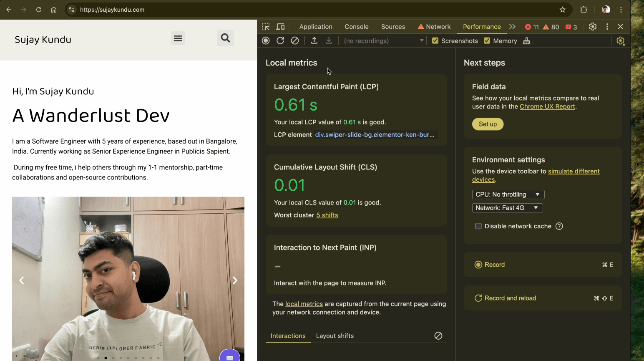Viewport: 644px width, 361px height.
Task: Advance the photo carousel with next arrow
Action: [235, 280]
